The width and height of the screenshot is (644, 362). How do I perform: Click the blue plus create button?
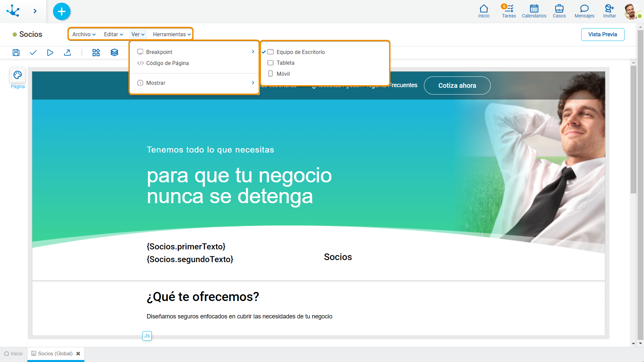pyautogui.click(x=62, y=11)
